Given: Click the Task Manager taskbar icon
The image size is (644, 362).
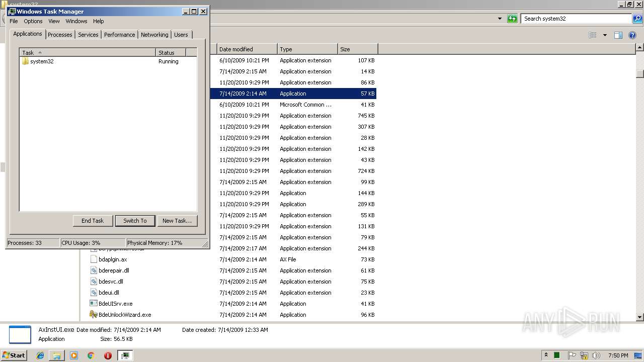Looking at the screenshot, I should 125,355.
